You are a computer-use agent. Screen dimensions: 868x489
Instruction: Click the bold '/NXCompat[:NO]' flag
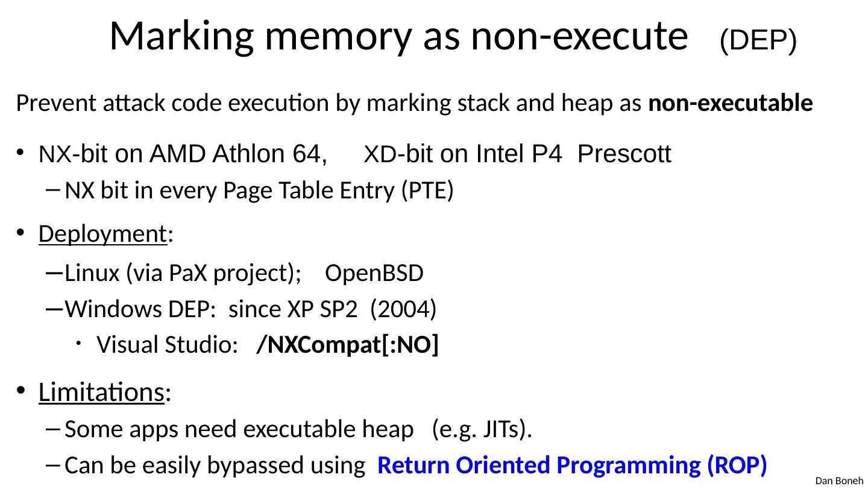point(347,345)
